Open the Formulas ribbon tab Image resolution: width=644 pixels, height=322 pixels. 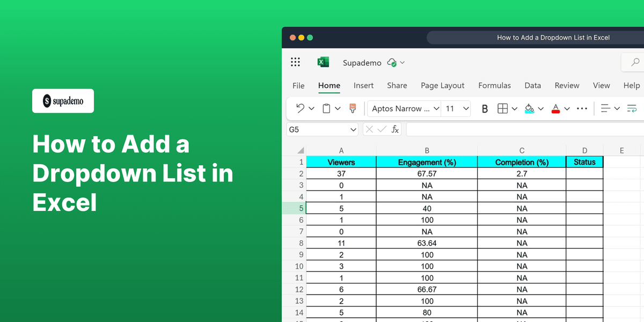click(494, 85)
